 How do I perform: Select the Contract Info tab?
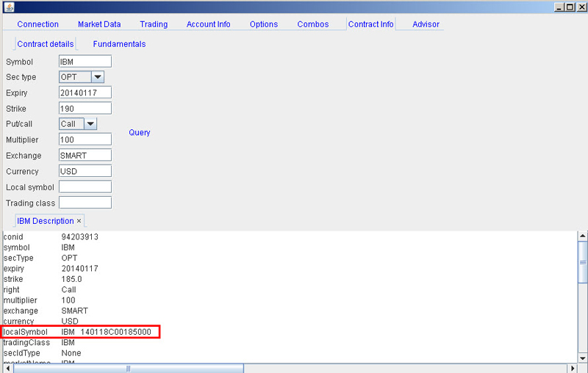coord(371,24)
